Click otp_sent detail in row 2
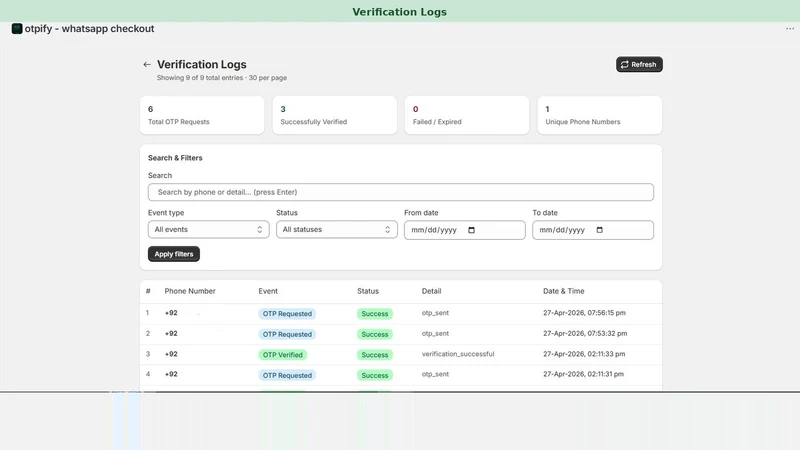 435,334
